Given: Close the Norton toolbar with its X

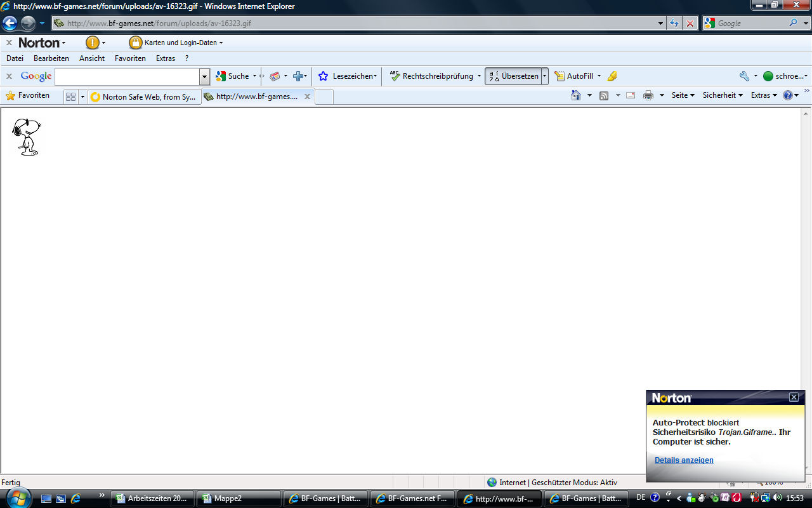Looking at the screenshot, I should pyautogui.click(x=9, y=43).
